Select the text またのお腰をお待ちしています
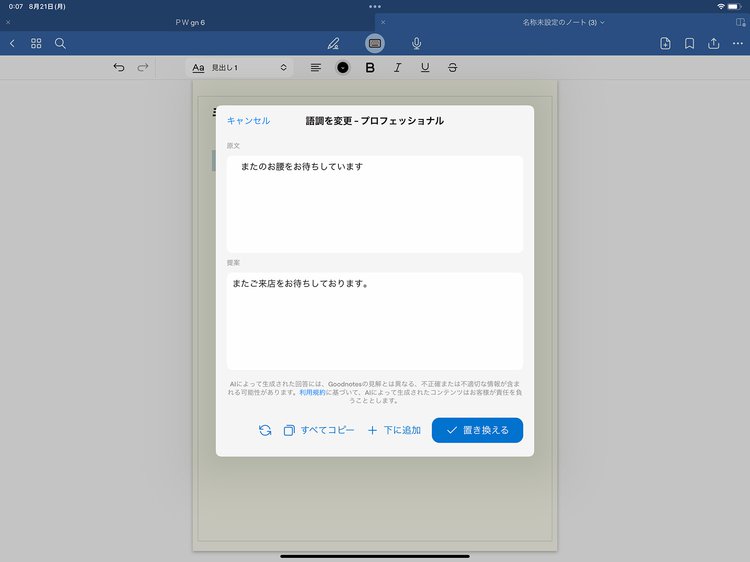 point(302,166)
